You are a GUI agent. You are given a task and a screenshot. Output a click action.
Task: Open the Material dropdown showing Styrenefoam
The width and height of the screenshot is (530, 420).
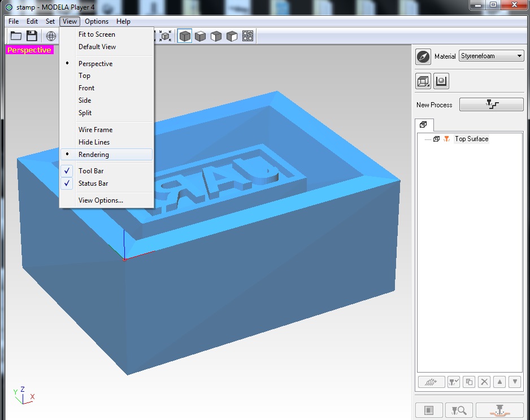[x=491, y=56]
